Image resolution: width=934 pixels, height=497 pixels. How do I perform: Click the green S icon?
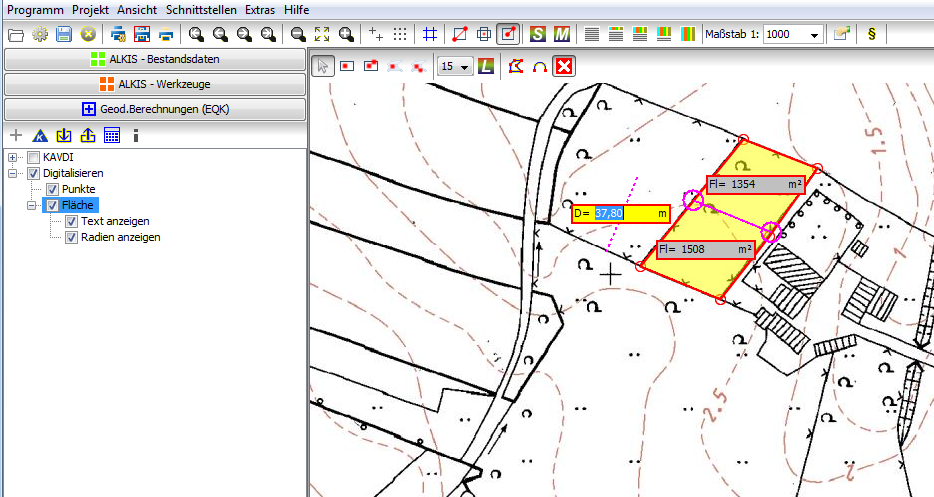(x=538, y=35)
